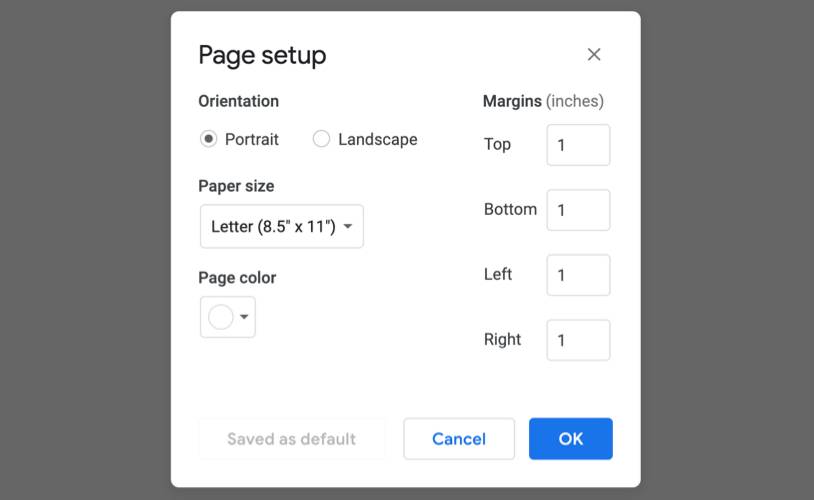The image size is (814, 500).
Task: Confirm page setup with OK
Action: tap(571, 439)
